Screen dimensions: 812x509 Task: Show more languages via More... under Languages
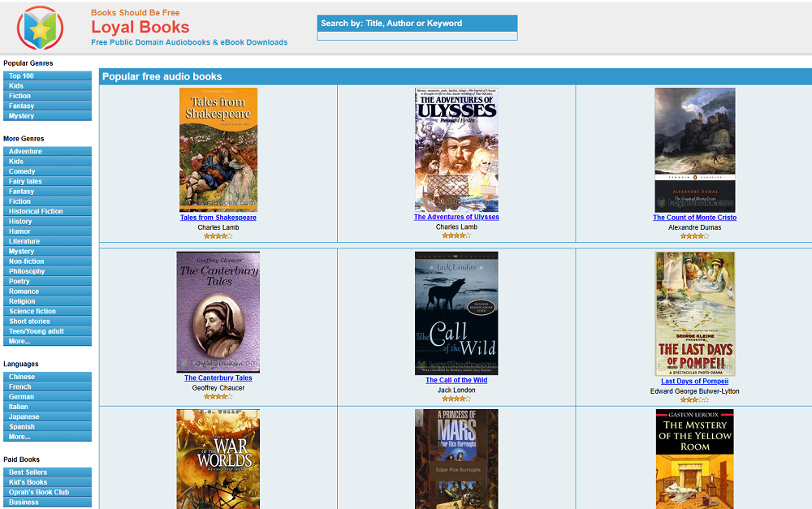[47, 437]
